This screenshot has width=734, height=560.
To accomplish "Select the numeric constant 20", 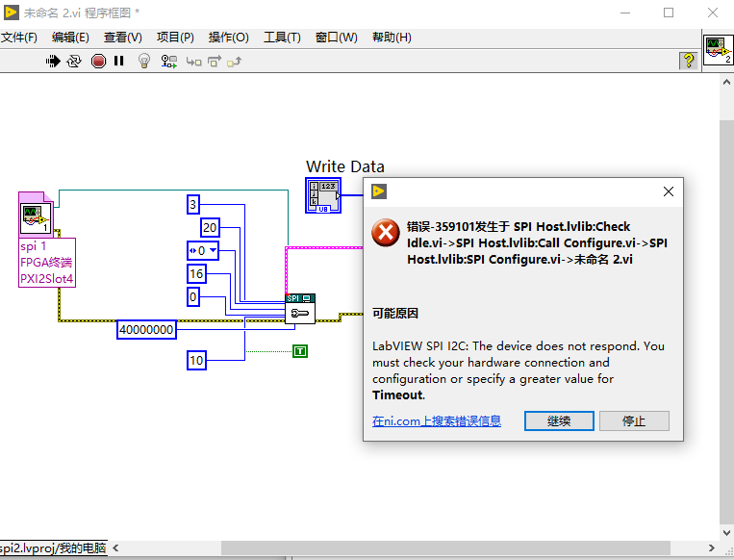I will pos(210,227).
